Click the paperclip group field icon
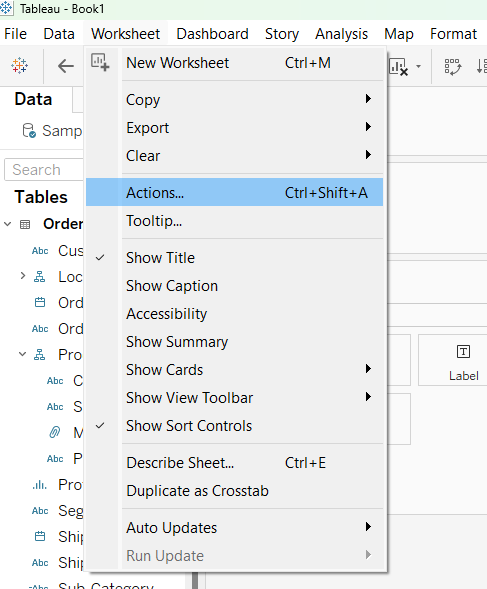This screenshot has width=487, height=589. pos(55,432)
